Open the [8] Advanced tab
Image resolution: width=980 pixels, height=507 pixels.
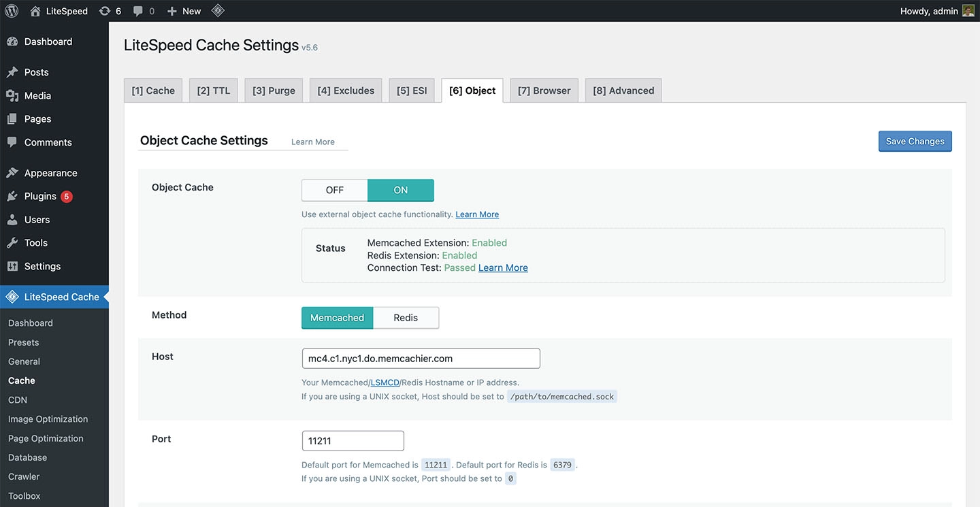click(623, 91)
